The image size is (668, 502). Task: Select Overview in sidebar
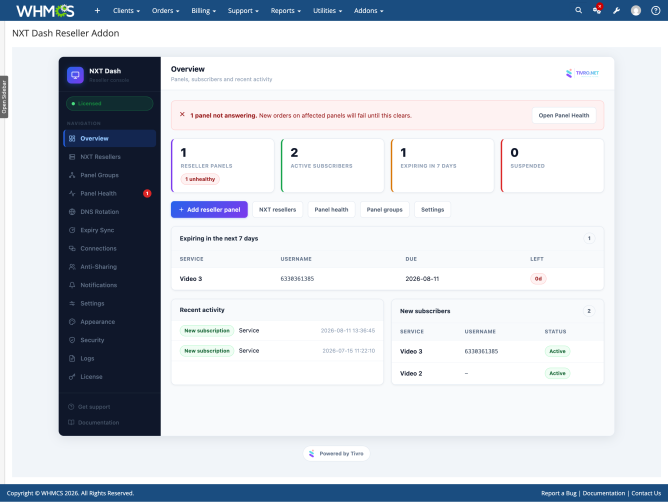point(109,138)
